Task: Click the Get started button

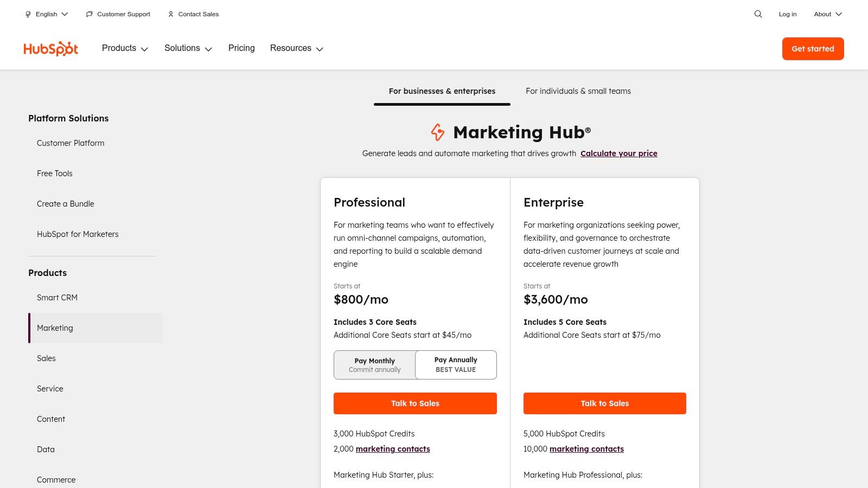Action: [x=813, y=48]
